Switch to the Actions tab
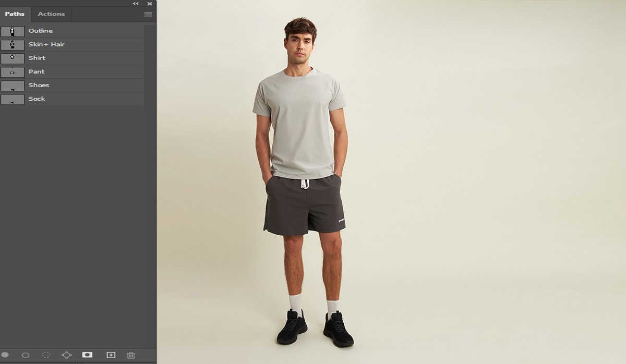This screenshot has width=626, height=364. click(x=51, y=14)
